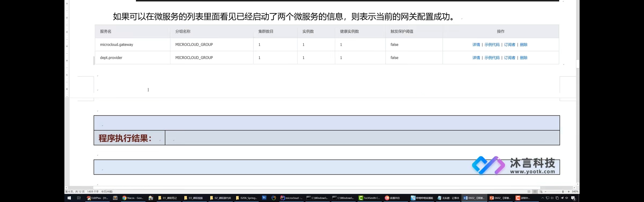Image resolution: width=644 pixels, height=202 pixels.
Task: Click 订阅者 in the microcloud.gateway row
Action: pos(510,45)
